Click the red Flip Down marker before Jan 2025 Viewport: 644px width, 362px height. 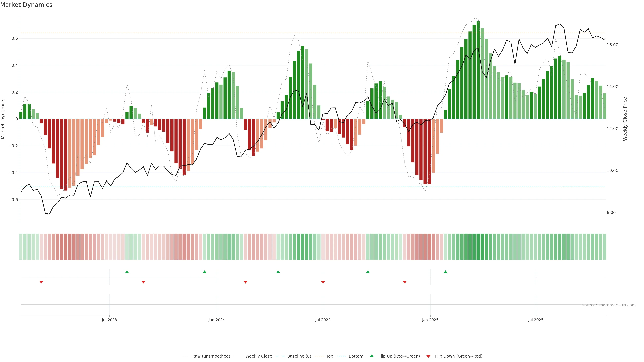click(x=405, y=282)
